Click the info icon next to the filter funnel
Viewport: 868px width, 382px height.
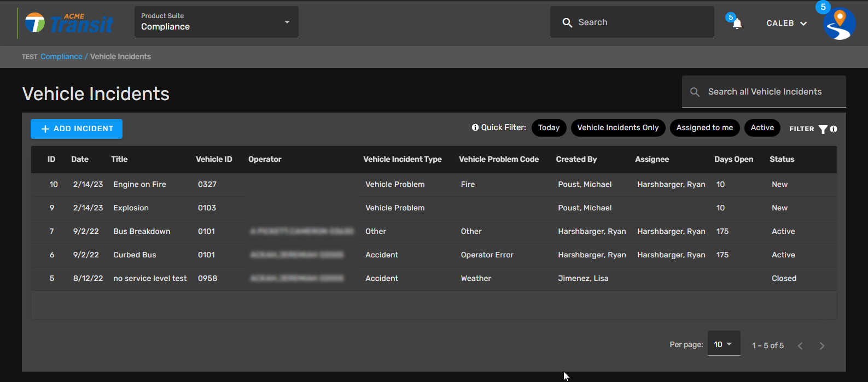point(834,129)
